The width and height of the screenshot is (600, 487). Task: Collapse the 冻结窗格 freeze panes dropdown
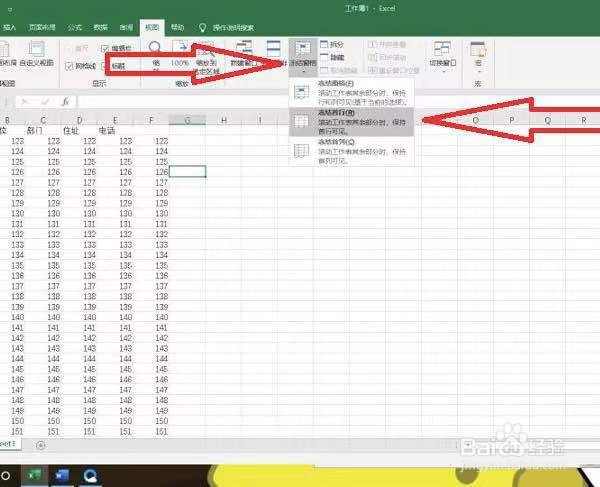[303, 57]
